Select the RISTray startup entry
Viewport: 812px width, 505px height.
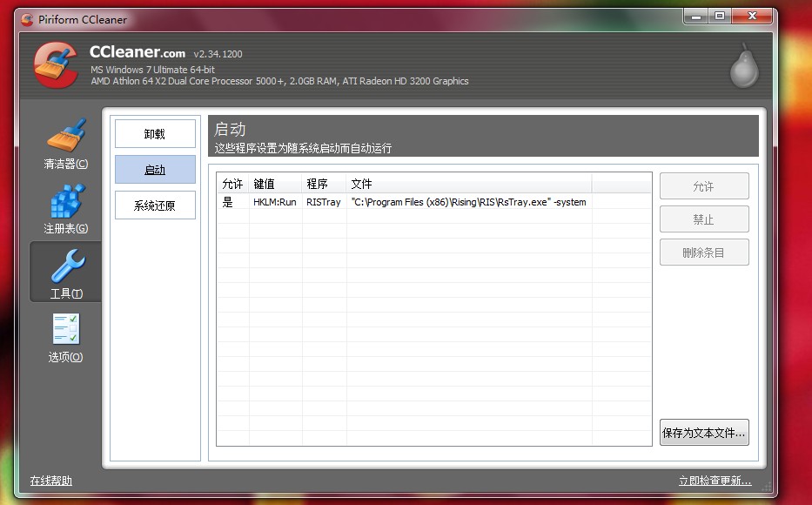(x=434, y=202)
